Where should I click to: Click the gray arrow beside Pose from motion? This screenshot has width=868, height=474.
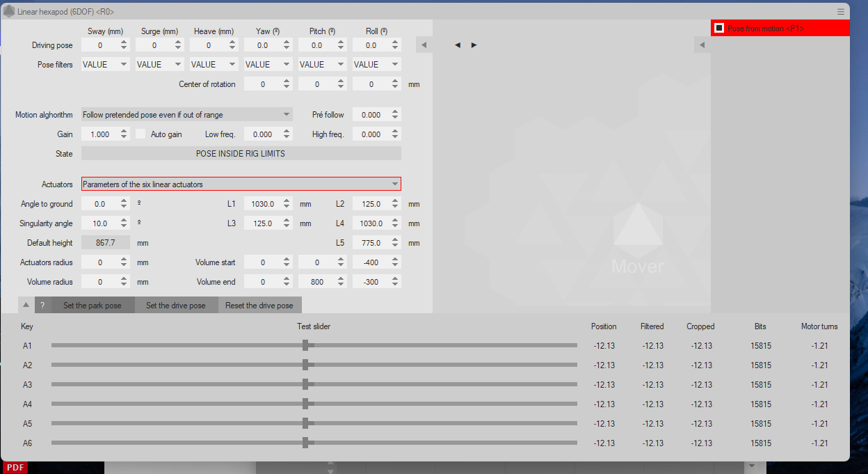tap(702, 45)
